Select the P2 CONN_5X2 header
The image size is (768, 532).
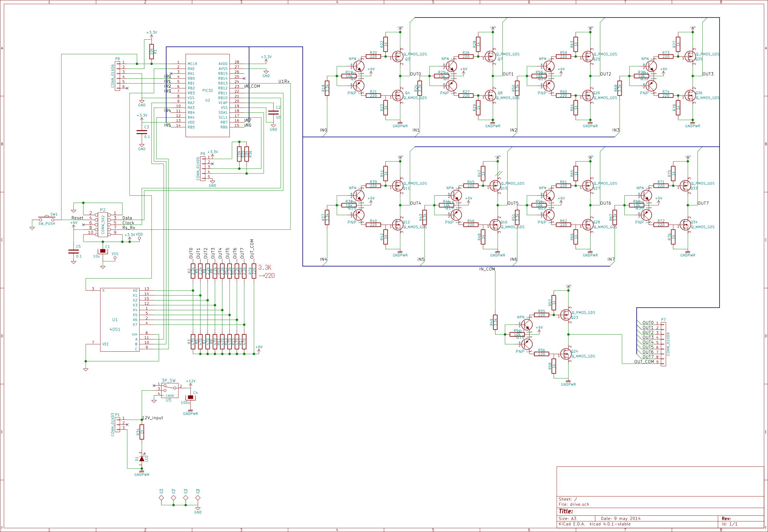[103, 225]
